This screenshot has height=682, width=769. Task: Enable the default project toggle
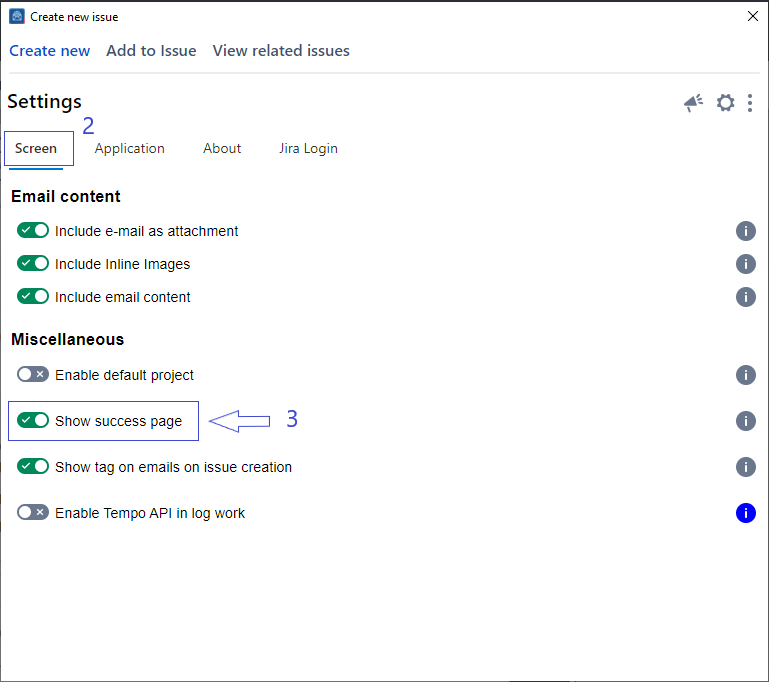point(33,375)
